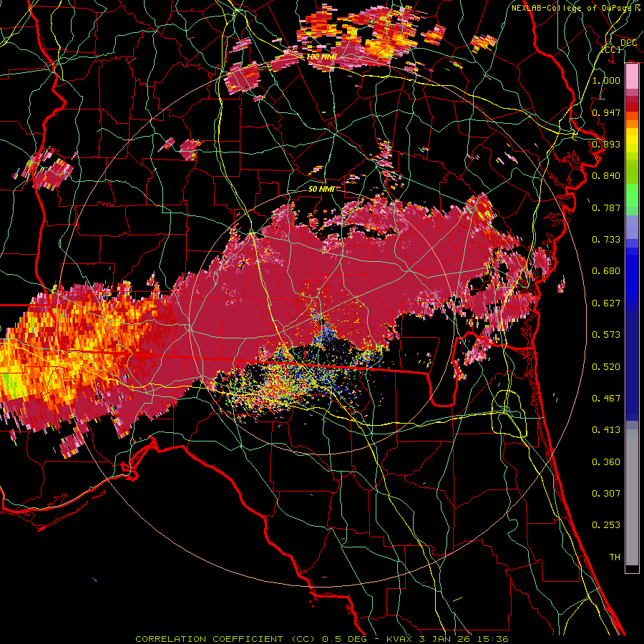
Task: Click the 0.360 color scale label
Action: pyautogui.click(x=606, y=462)
